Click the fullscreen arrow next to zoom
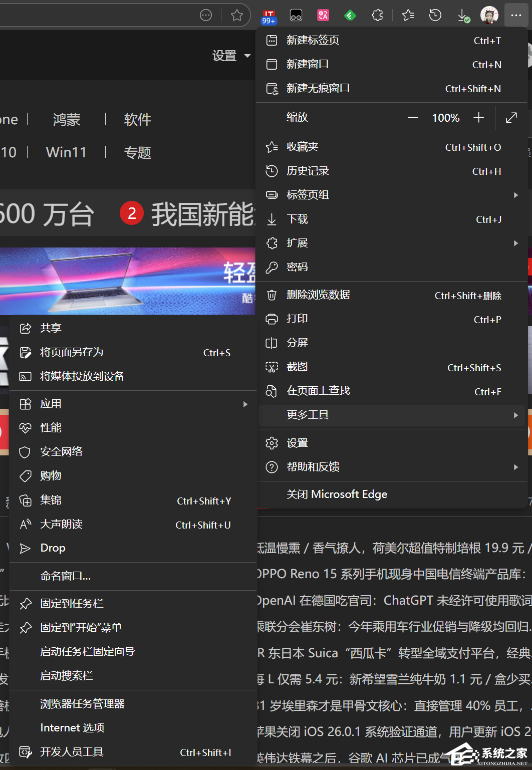 click(511, 118)
